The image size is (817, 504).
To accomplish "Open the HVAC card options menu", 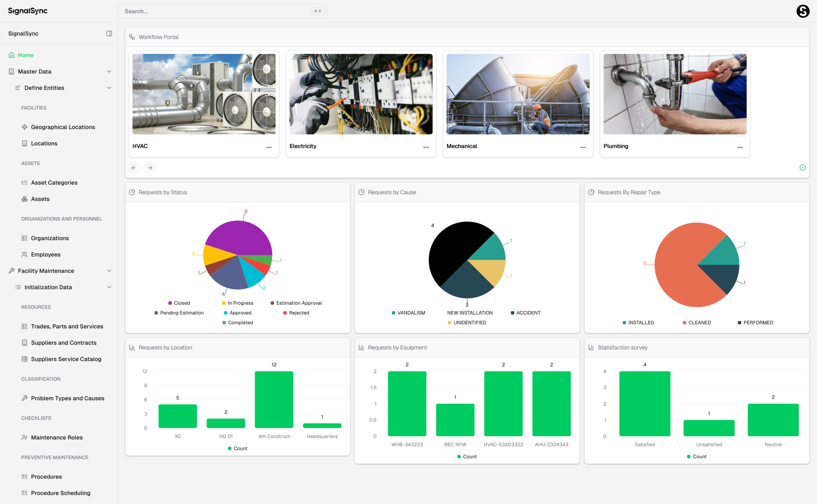I will [269, 147].
